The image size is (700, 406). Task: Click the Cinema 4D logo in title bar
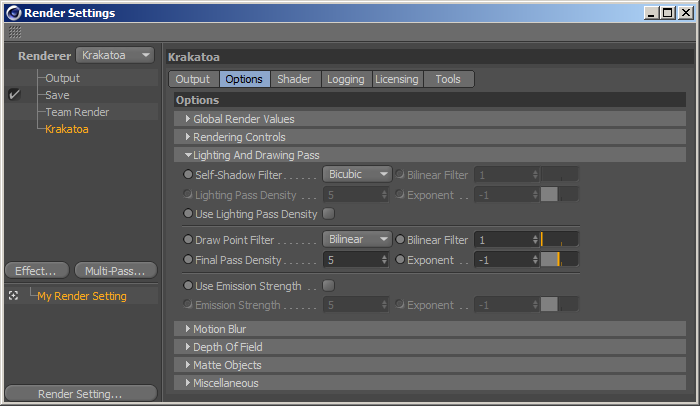(x=14, y=13)
